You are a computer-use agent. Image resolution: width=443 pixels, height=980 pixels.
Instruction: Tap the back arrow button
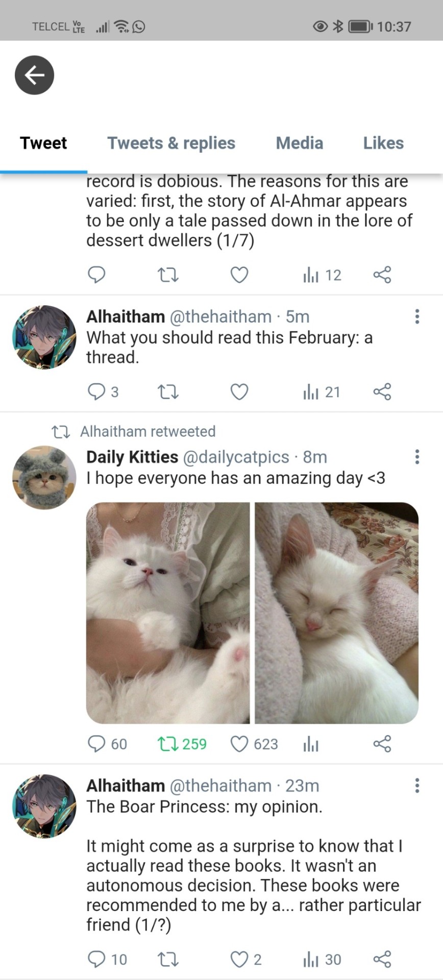[x=34, y=75]
